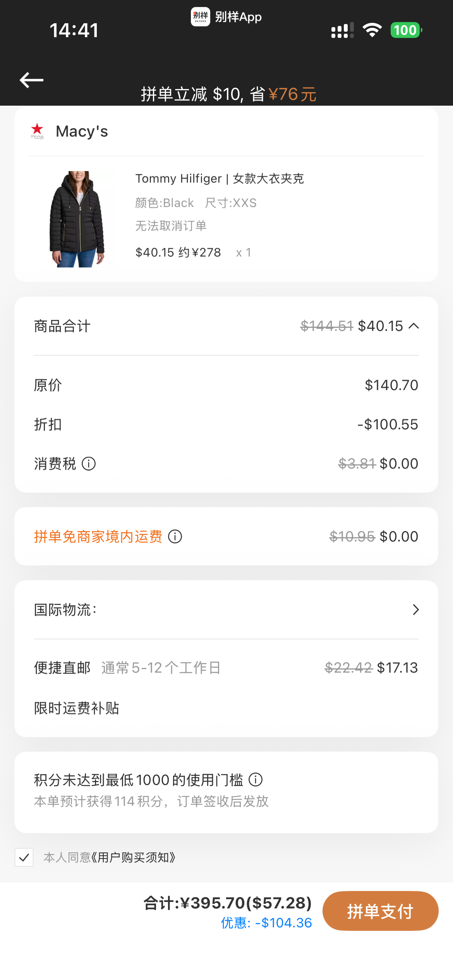
Task: Tap Tommy Hilfiger 女款大衣夹克 product title
Action: [x=220, y=179]
